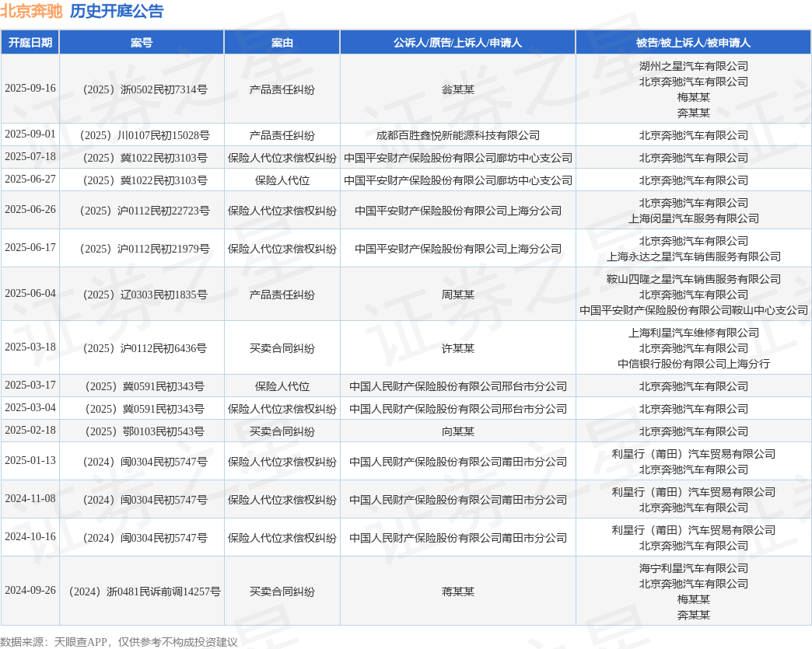Select the date cell 2025-01-13
The height and width of the screenshot is (649, 812).
[30, 461]
